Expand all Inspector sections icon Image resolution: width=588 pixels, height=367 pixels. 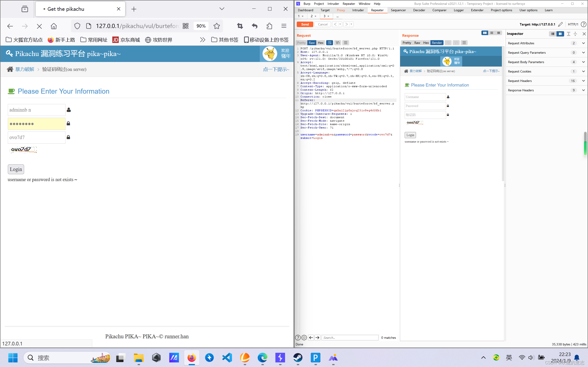click(x=568, y=34)
